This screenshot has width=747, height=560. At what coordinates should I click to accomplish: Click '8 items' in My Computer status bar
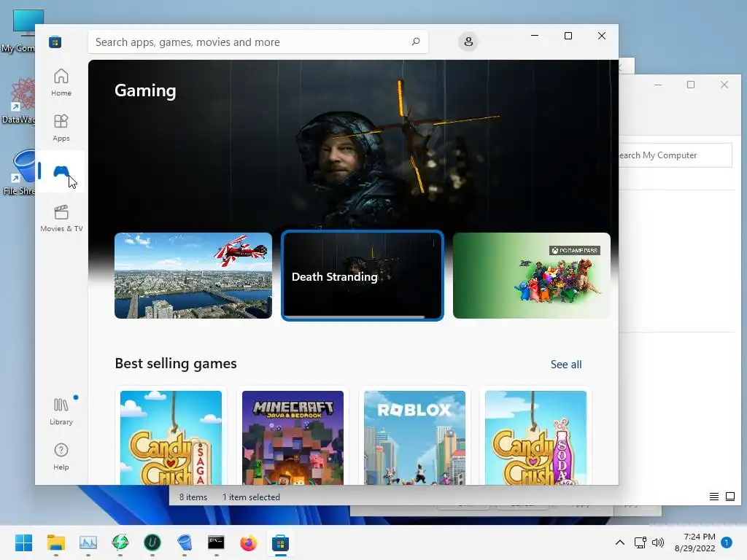pyautogui.click(x=193, y=497)
